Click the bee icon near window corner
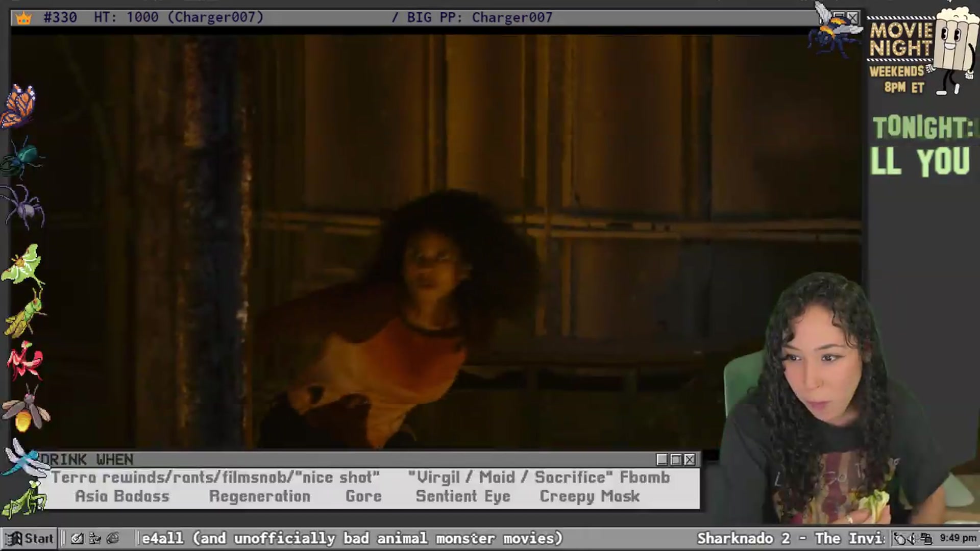The image size is (980, 551). (832, 32)
